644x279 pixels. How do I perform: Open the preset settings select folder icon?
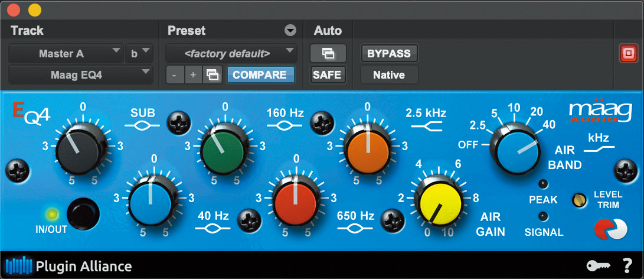[213, 75]
